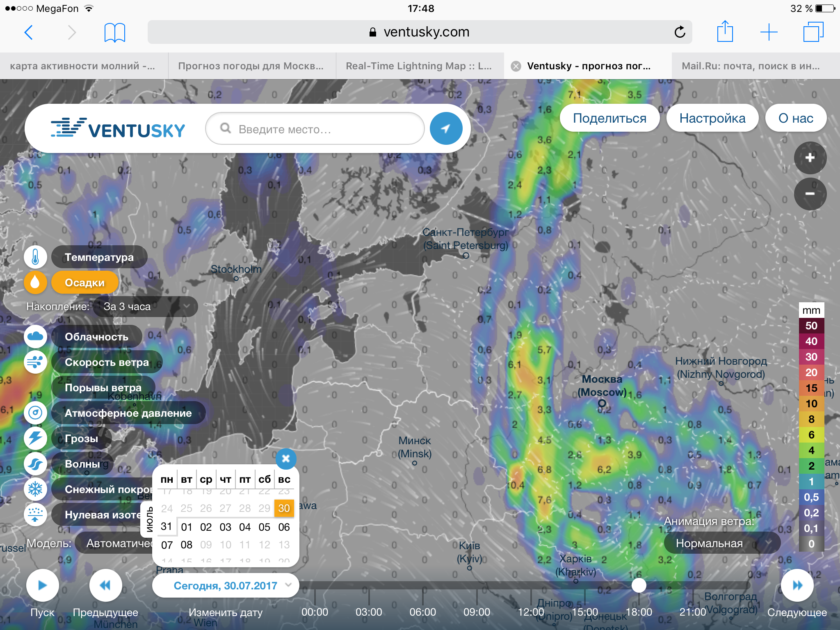Switch to карта активности молний tab
840x630 pixels.
click(x=84, y=66)
